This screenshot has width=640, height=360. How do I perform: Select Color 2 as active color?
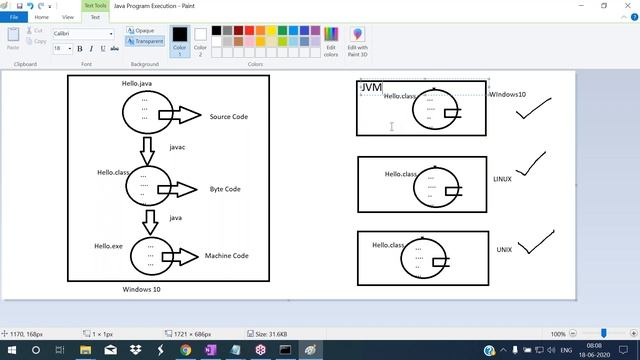coord(200,41)
